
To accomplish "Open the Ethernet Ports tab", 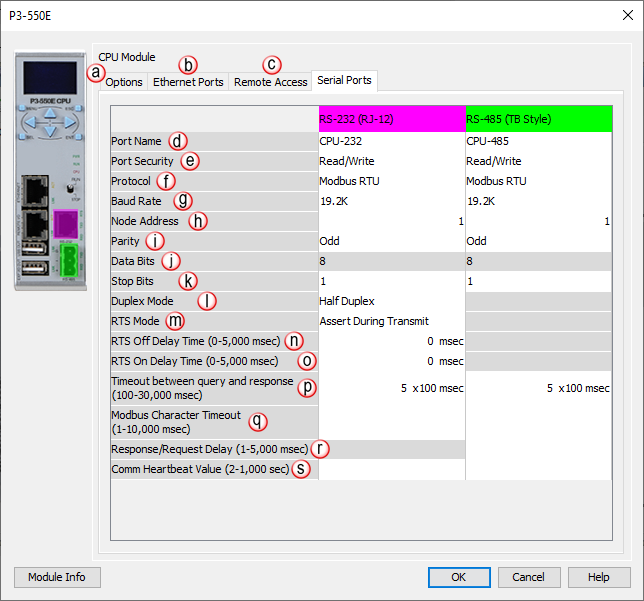I will click(188, 82).
